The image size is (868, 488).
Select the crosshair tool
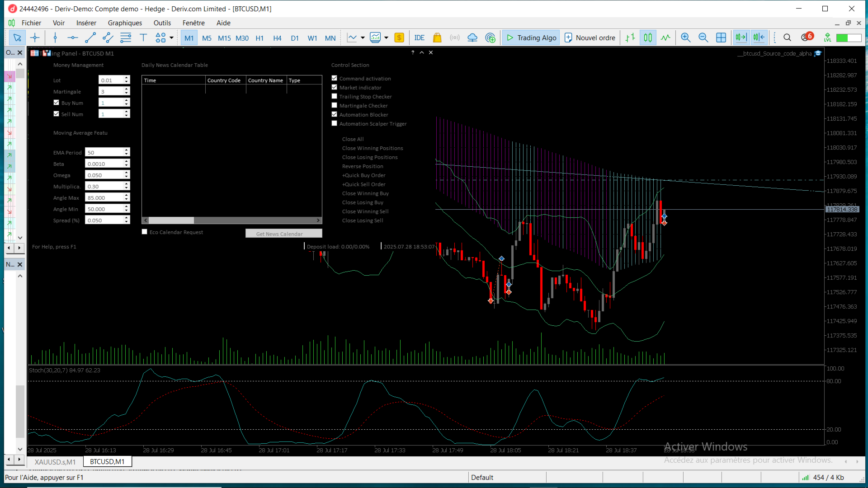click(x=35, y=38)
